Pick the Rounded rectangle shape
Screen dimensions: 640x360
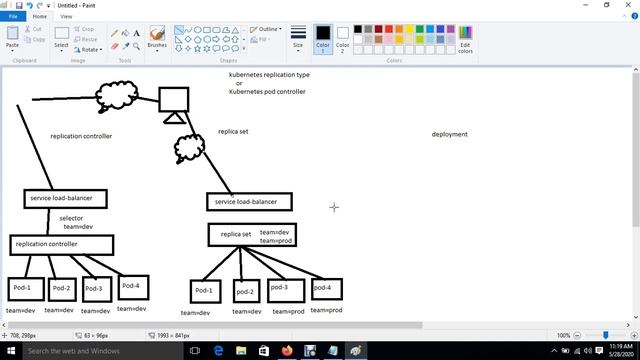pyautogui.click(x=216, y=30)
